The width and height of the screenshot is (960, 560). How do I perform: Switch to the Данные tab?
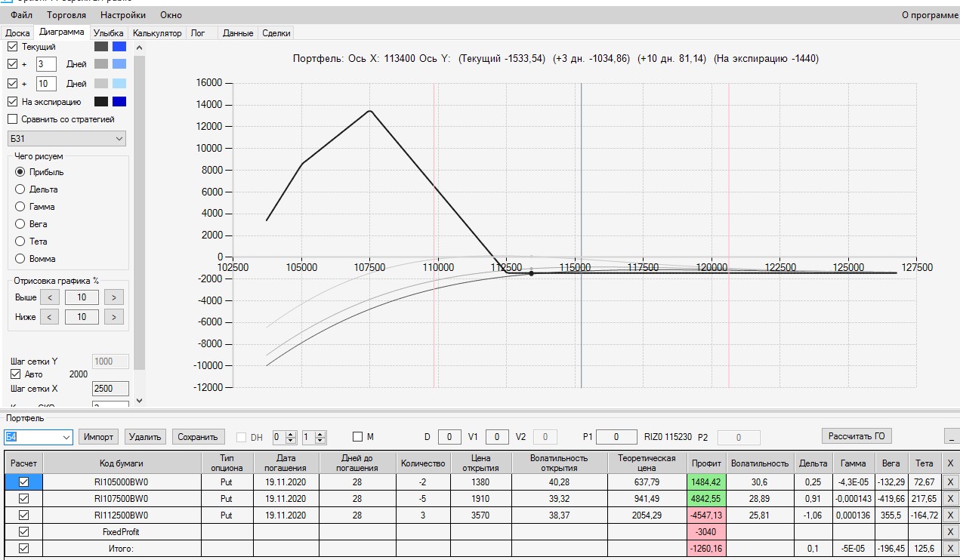[238, 33]
